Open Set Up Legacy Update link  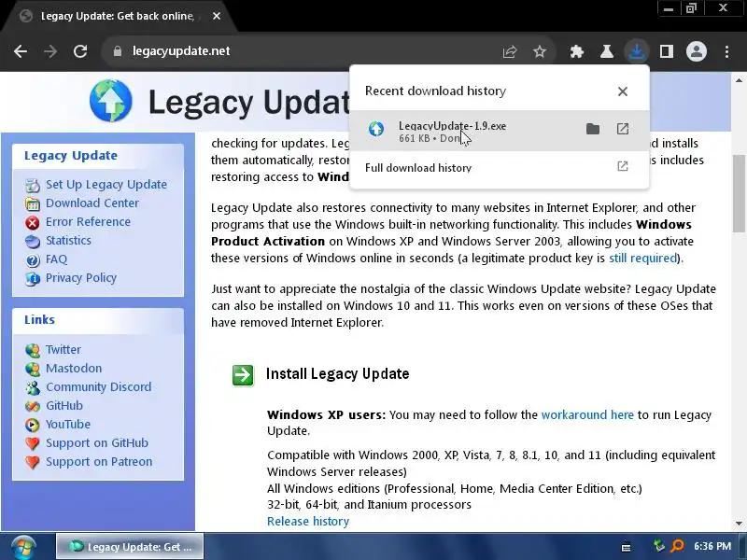106,184
